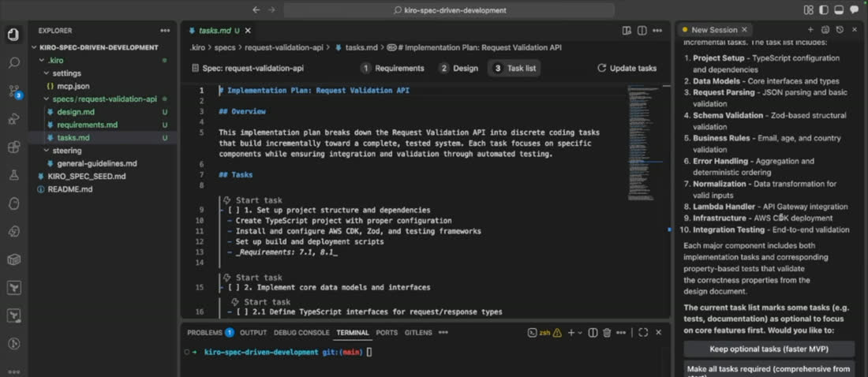This screenshot has height=377, width=868.
Task: Click Update tasks button
Action: [627, 68]
